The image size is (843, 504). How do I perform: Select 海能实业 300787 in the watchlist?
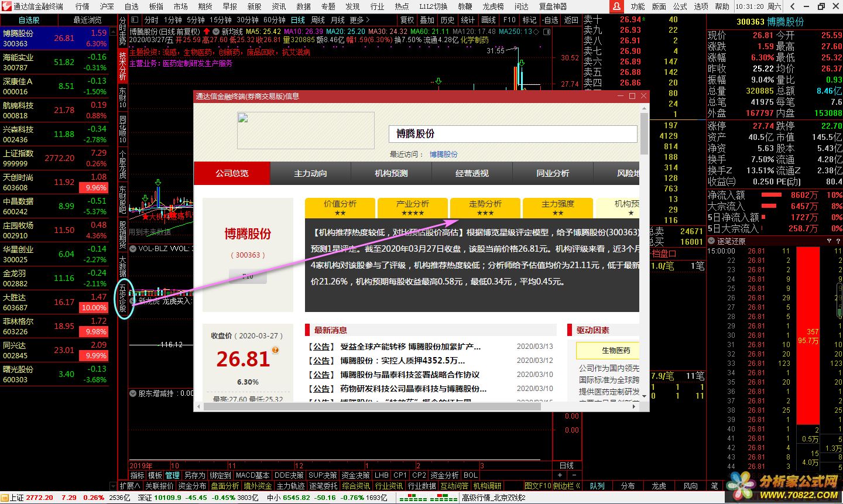[x=54, y=63]
